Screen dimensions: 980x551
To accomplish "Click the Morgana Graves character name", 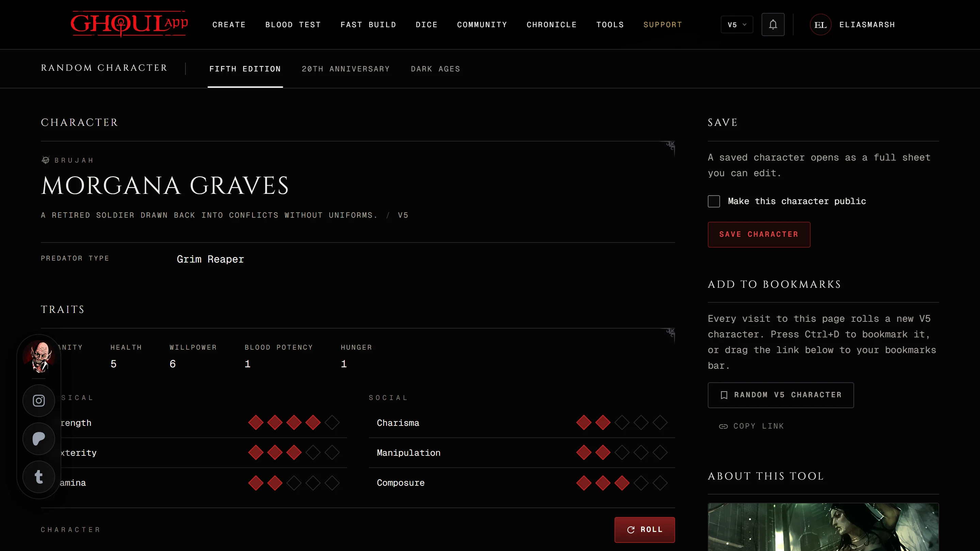I will [165, 186].
